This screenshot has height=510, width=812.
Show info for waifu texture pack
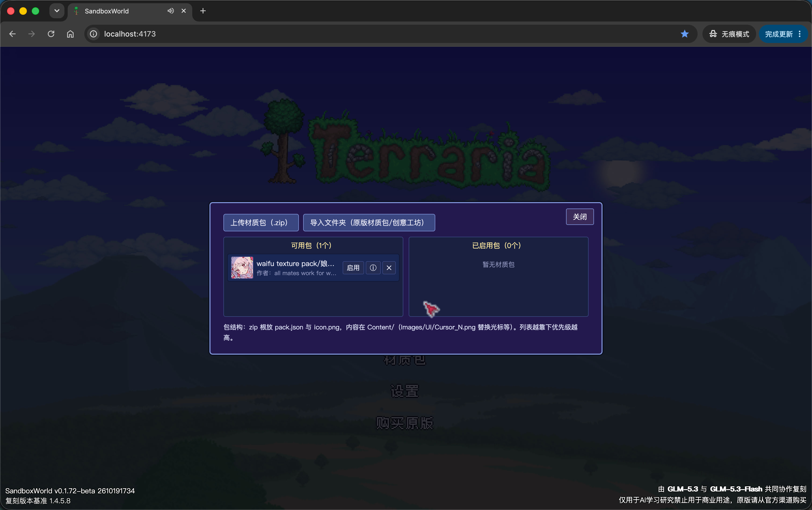point(373,268)
